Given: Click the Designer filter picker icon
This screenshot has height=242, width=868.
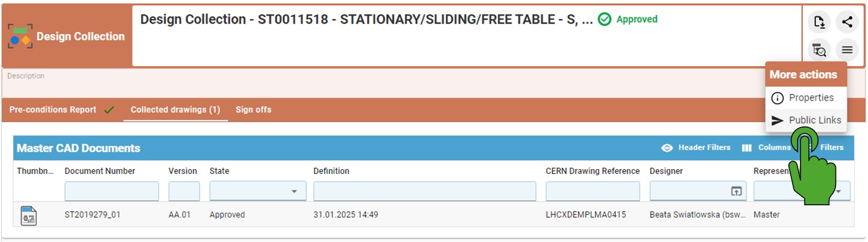Looking at the screenshot, I should tap(736, 191).
